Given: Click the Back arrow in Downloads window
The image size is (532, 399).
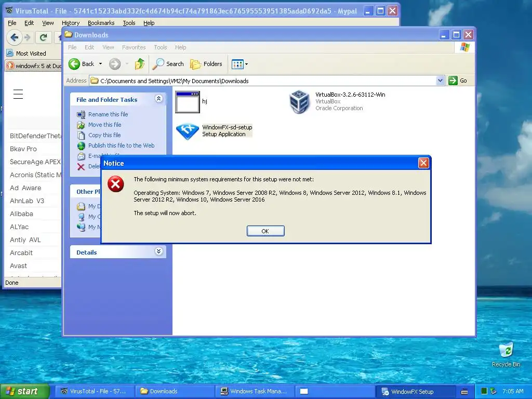Looking at the screenshot, I should pos(74,64).
